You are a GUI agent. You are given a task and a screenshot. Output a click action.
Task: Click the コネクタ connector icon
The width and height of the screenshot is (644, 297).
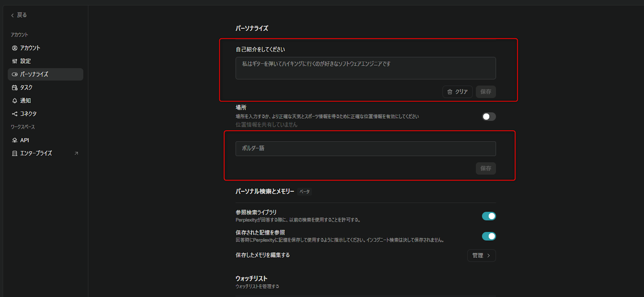pos(15,114)
